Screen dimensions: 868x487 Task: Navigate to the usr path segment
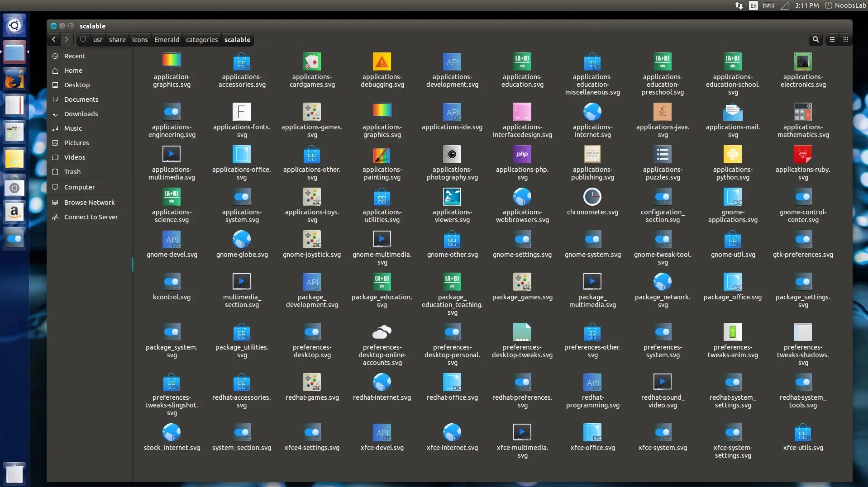[98, 40]
